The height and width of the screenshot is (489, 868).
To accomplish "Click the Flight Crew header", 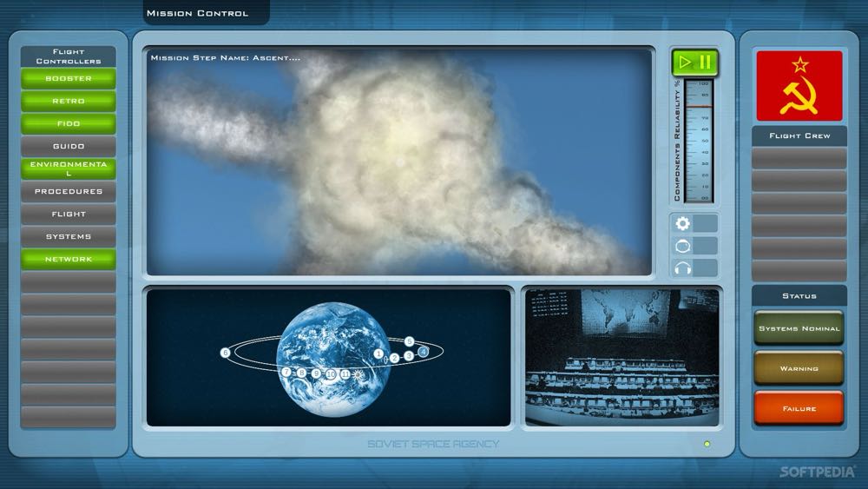I will pyautogui.click(x=799, y=135).
